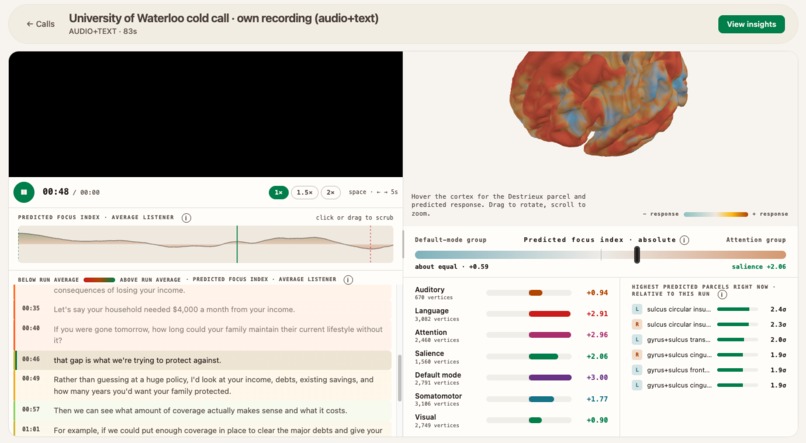The image size is (806, 443).
Task: Show info for Highest Predicted Parcels
Action: (722, 294)
